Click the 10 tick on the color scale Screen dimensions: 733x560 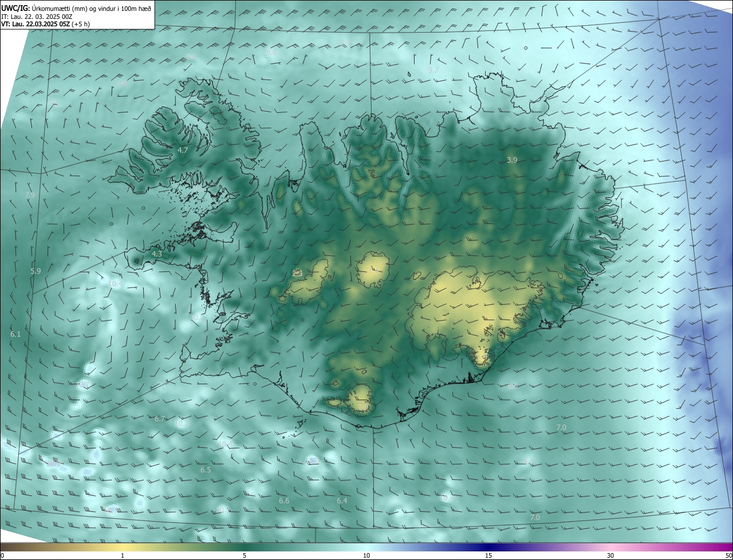[x=366, y=555]
